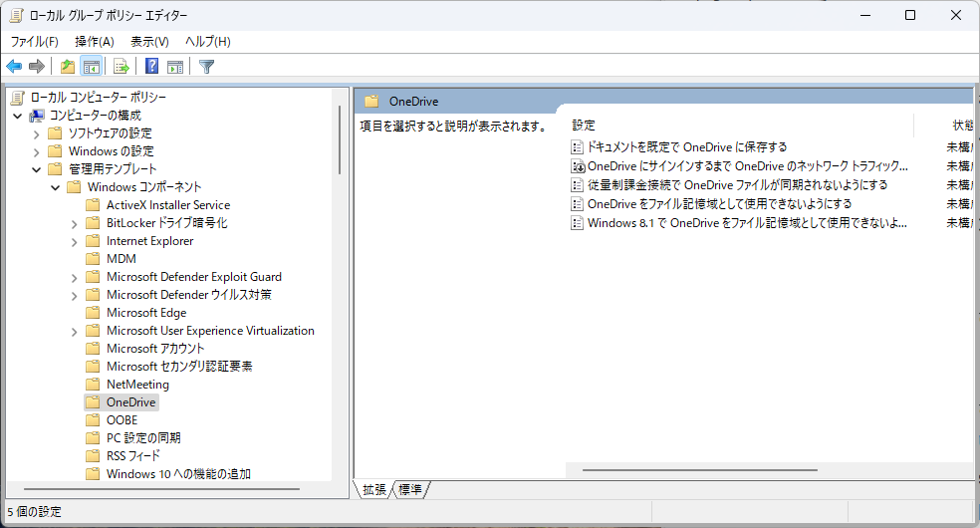Expand the Microsoft Defender Exploit Guard node

75,277
